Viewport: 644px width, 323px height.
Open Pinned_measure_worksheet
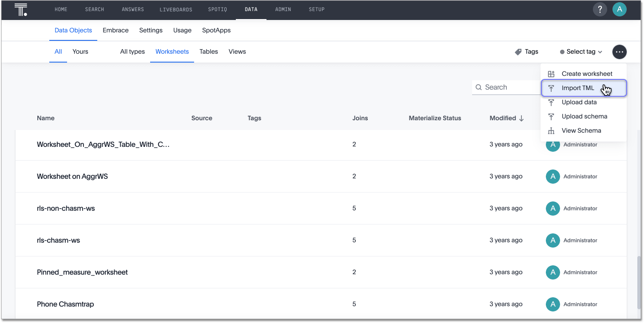click(x=82, y=272)
